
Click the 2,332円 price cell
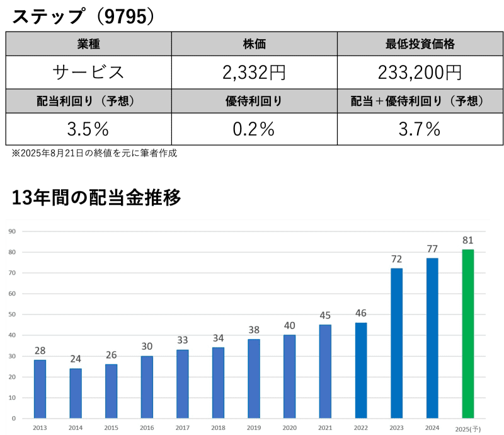tap(254, 72)
